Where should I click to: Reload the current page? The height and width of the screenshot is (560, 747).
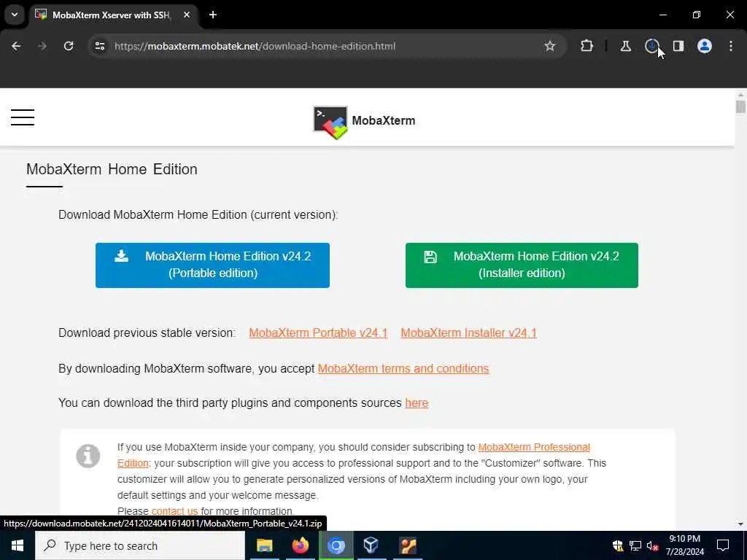pyautogui.click(x=69, y=46)
